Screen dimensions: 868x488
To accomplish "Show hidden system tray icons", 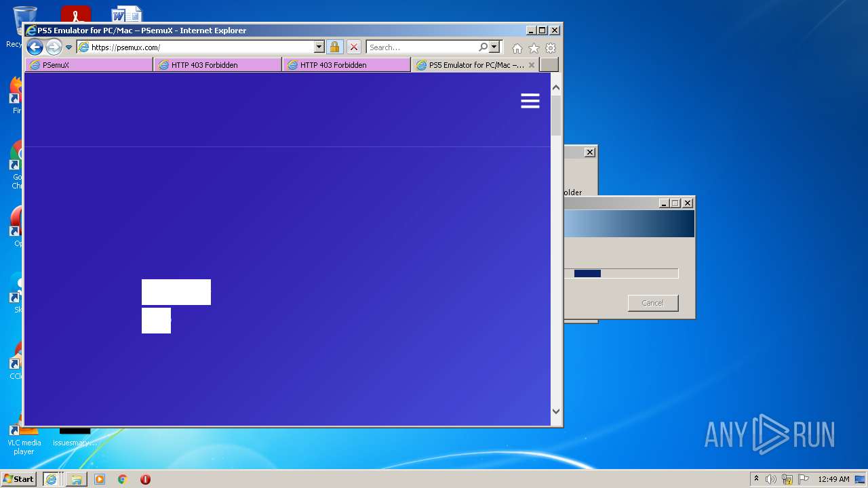I will click(x=756, y=479).
